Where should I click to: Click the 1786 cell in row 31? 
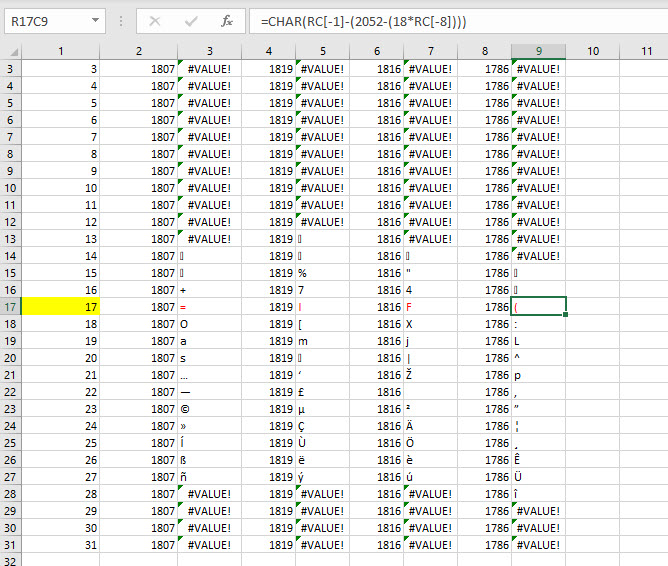(x=485, y=545)
